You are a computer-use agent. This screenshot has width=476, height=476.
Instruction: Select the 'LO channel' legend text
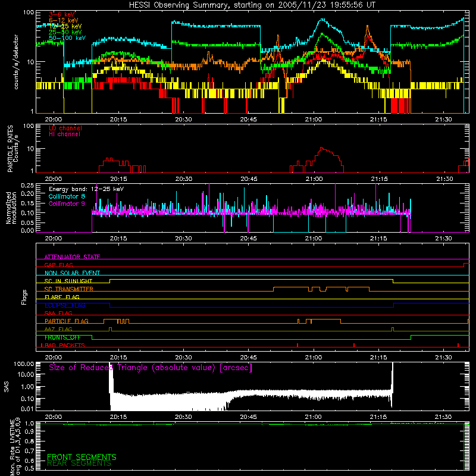(65, 128)
